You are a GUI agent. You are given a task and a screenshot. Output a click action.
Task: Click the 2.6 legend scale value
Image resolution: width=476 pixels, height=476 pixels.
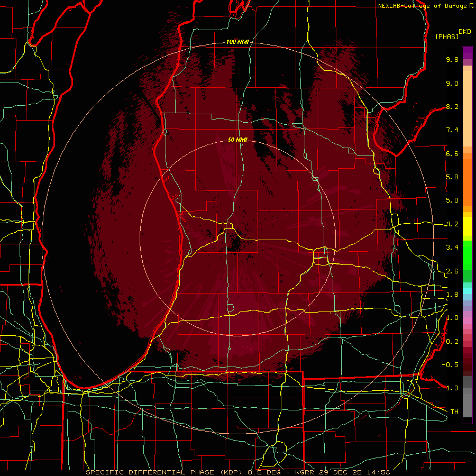coord(452,271)
